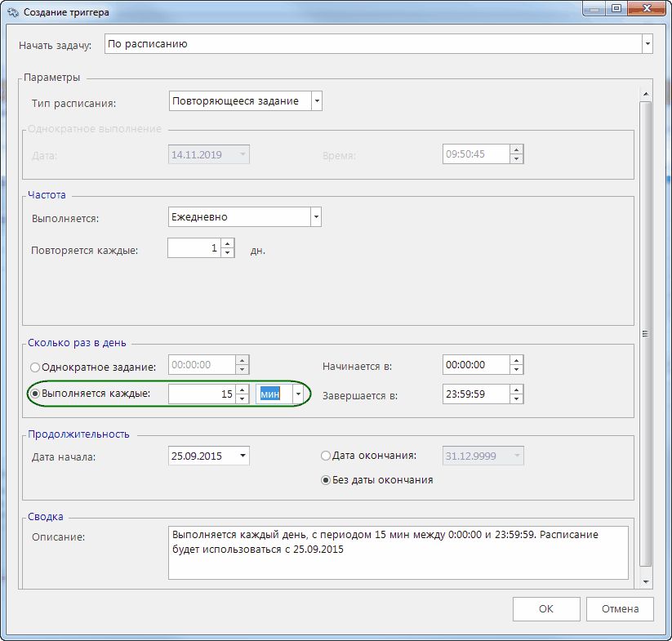Increase the 'Начинается в' start time
This screenshot has width=672, height=641.
516,361
